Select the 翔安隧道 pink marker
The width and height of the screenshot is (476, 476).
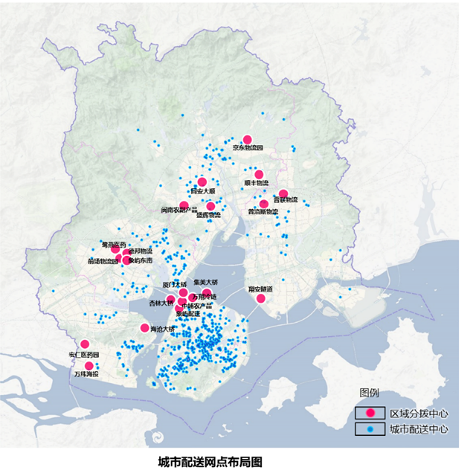click(260, 298)
